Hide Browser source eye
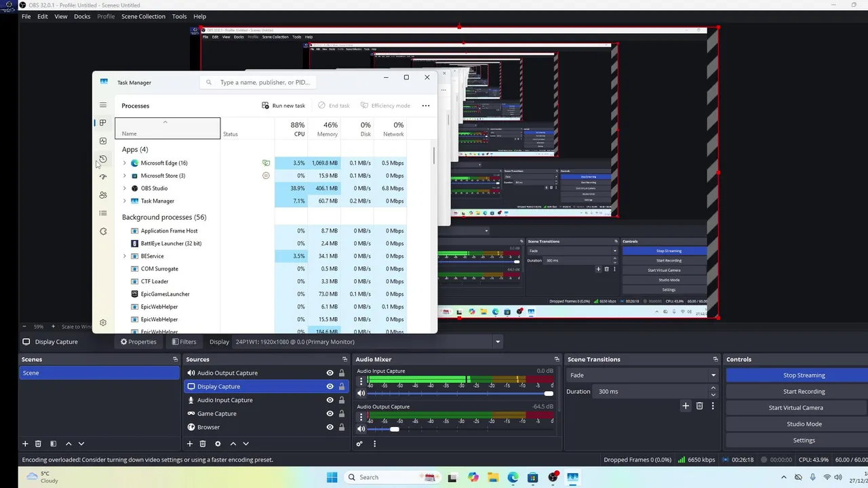 pyautogui.click(x=330, y=427)
